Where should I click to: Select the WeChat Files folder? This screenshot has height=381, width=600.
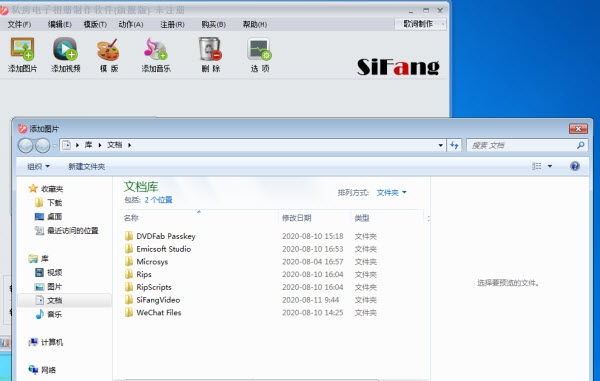coord(159,313)
